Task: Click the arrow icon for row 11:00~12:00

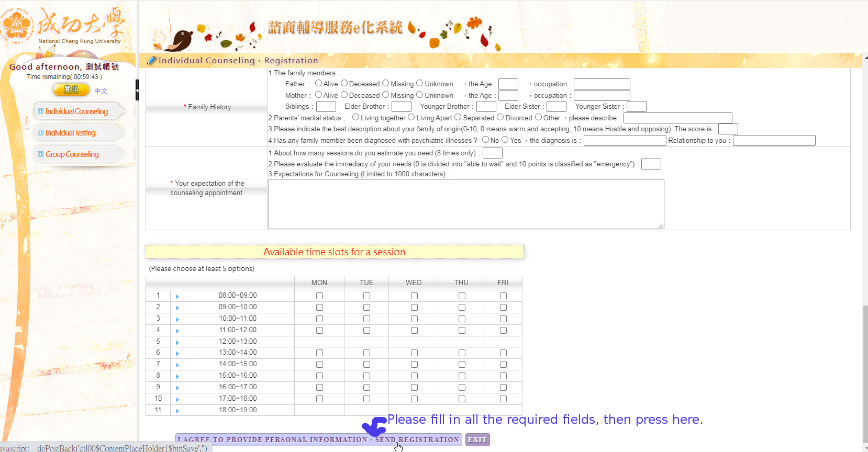Action: click(177, 331)
